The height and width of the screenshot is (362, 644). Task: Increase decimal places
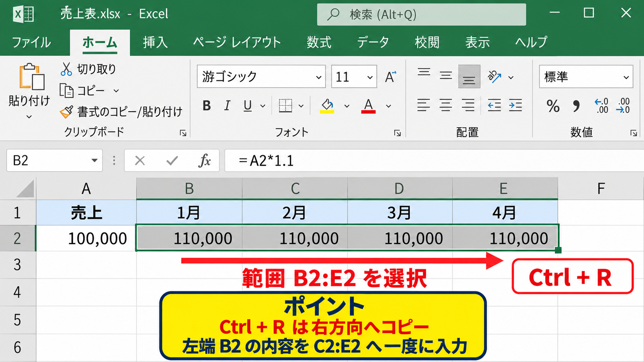coord(602,105)
